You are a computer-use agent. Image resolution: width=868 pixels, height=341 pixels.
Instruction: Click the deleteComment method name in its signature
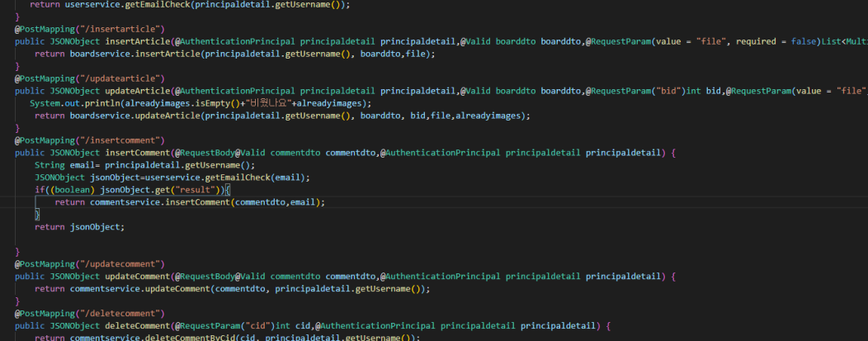138,326
